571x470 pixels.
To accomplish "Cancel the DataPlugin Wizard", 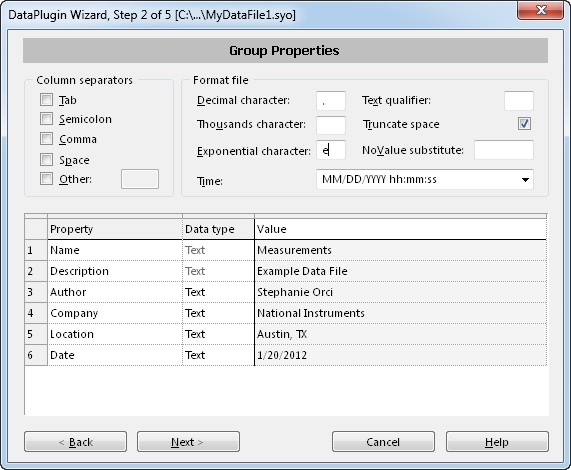I will [x=383, y=442].
